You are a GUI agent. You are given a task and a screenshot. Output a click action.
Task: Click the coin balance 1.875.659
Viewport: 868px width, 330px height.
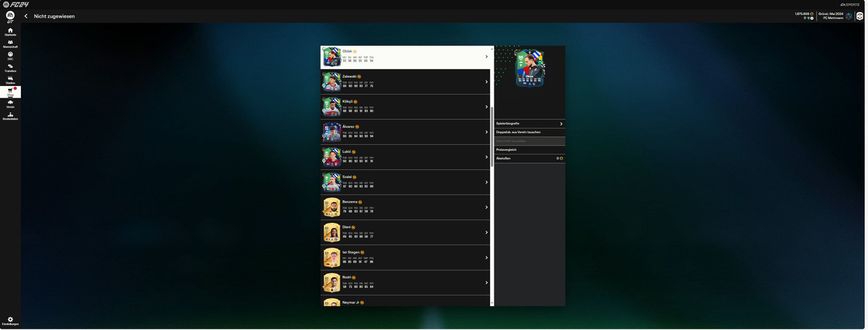coord(802,14)
